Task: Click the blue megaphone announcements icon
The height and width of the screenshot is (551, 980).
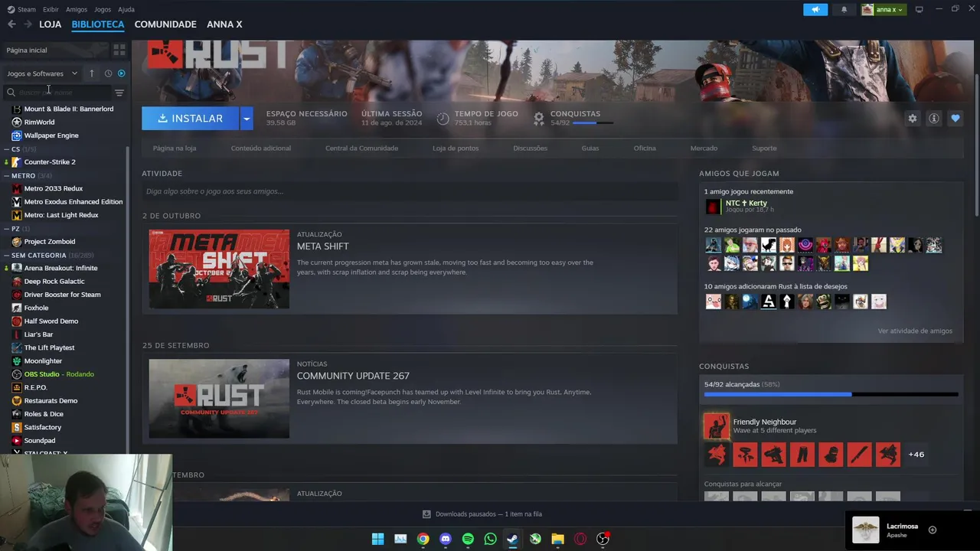Action: tap(815, 9)
